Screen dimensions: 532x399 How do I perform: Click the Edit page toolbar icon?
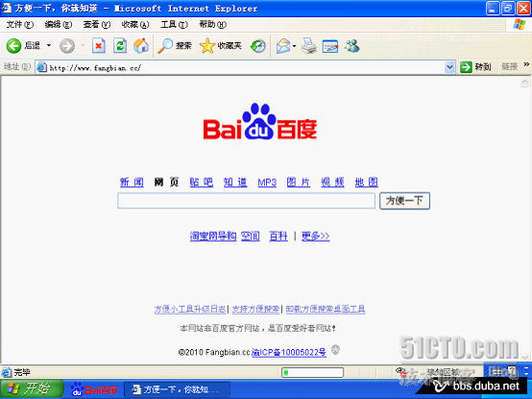tap(330, 46)
